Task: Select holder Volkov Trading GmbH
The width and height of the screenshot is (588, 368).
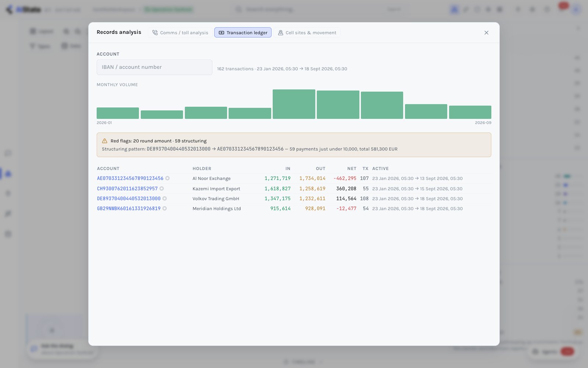Action: pos(216,199)
